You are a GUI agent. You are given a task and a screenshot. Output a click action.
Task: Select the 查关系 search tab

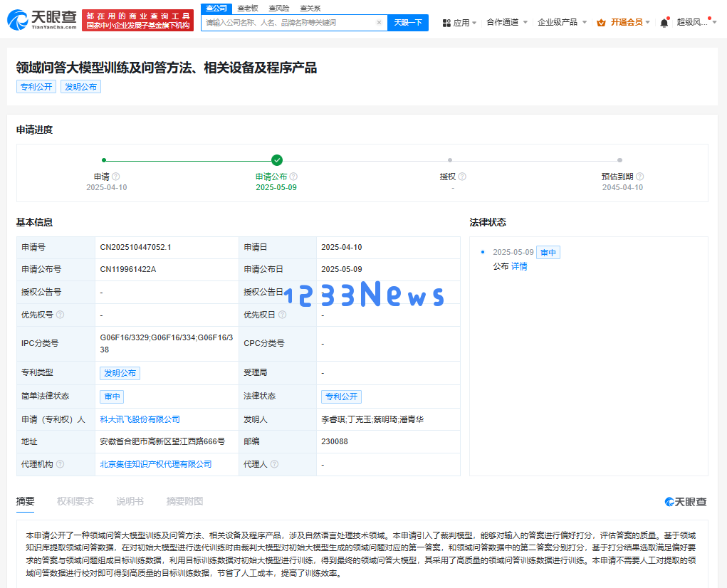[310, 9]
